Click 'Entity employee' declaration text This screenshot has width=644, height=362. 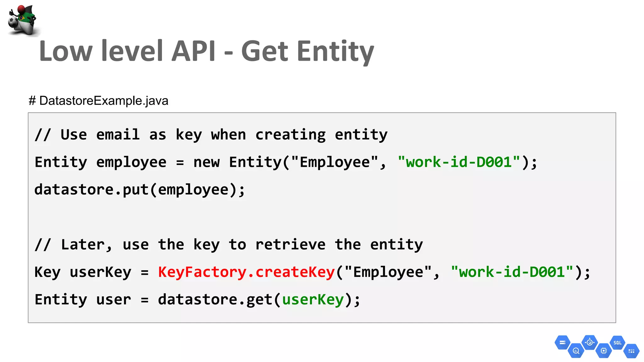point(101,162)
